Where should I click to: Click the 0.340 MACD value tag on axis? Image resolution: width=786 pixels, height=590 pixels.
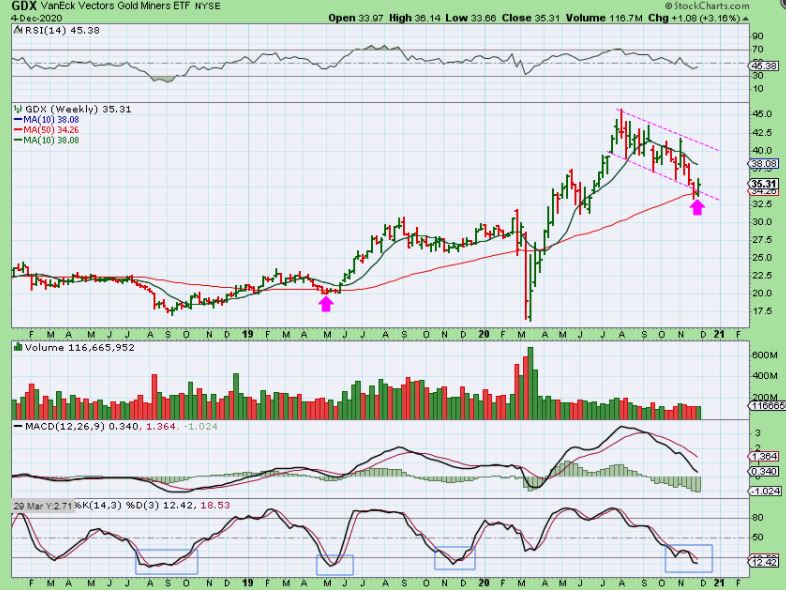(764, 471)
